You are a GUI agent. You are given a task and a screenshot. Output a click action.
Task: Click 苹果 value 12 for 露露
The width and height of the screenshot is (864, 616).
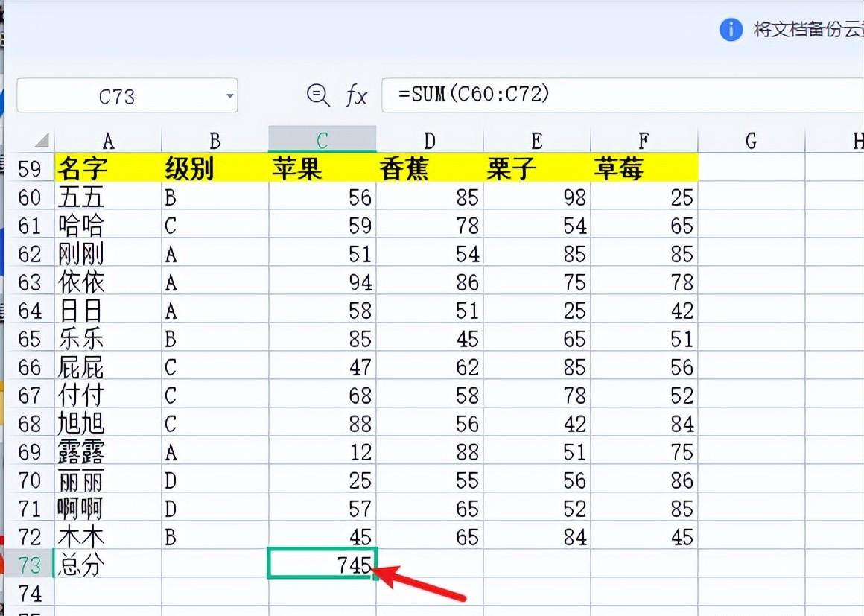pos(323,451)
